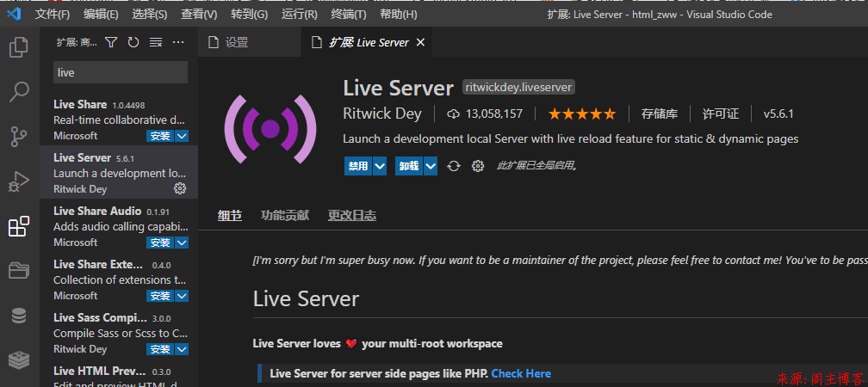Open the 转到(G) menu

click(249, 15)
